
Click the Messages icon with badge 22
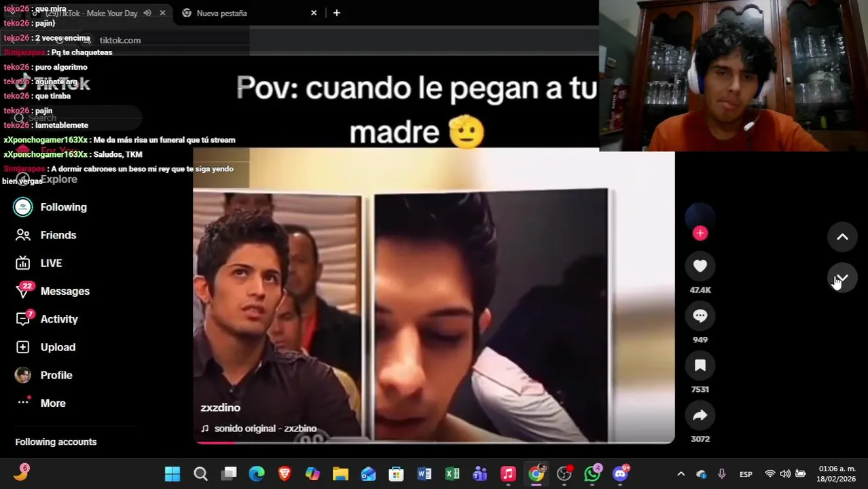point(23,291)
